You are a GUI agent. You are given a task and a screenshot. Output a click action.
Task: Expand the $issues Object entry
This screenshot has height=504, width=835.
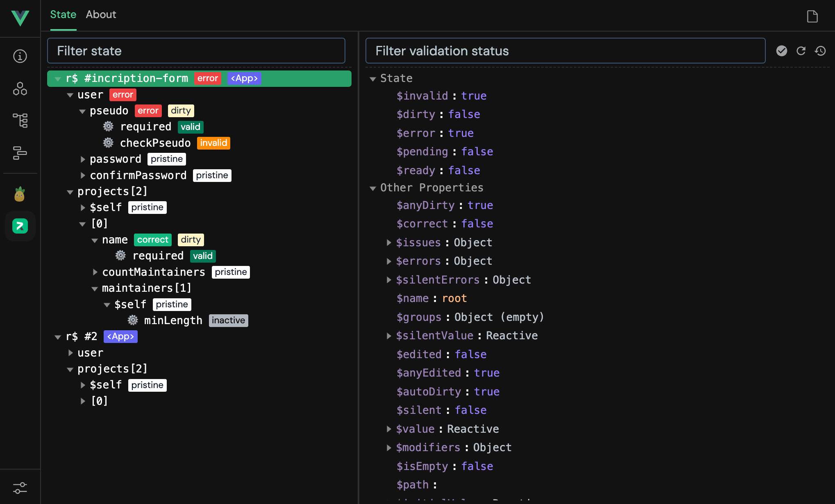pyautogui.click(x=389, y=243)
